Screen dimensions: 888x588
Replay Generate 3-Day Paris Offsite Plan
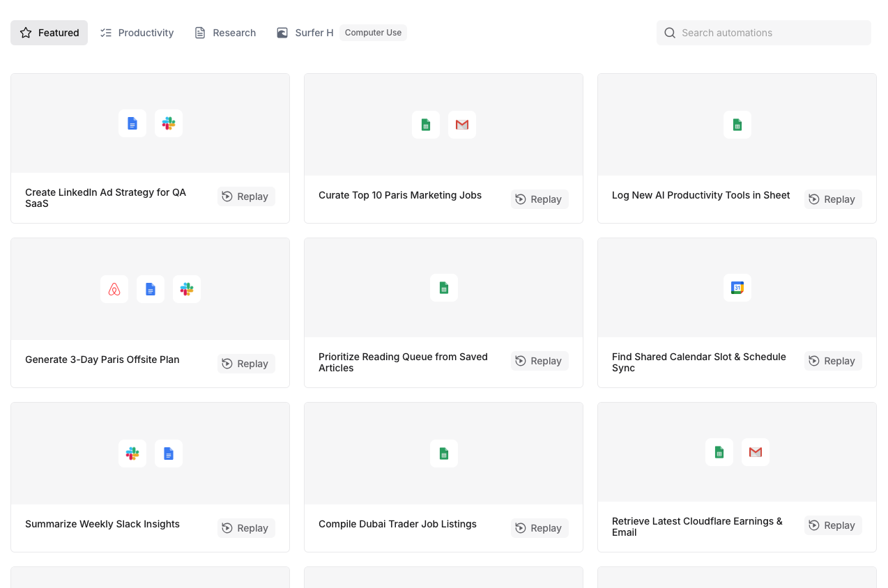coord(245,364)
